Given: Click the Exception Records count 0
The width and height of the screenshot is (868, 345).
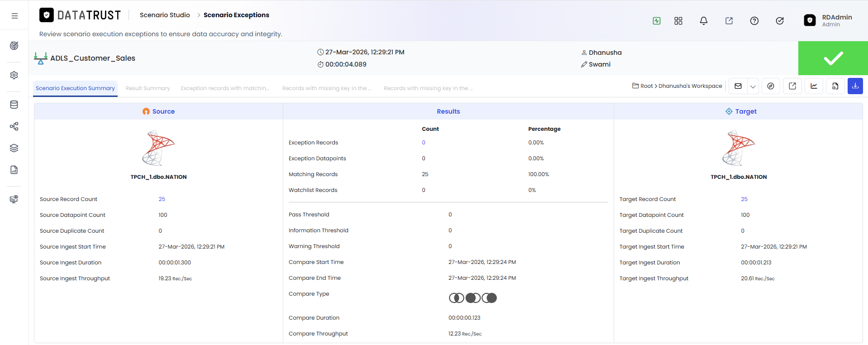Looking at the screenshot, I should tap(424, 143).
